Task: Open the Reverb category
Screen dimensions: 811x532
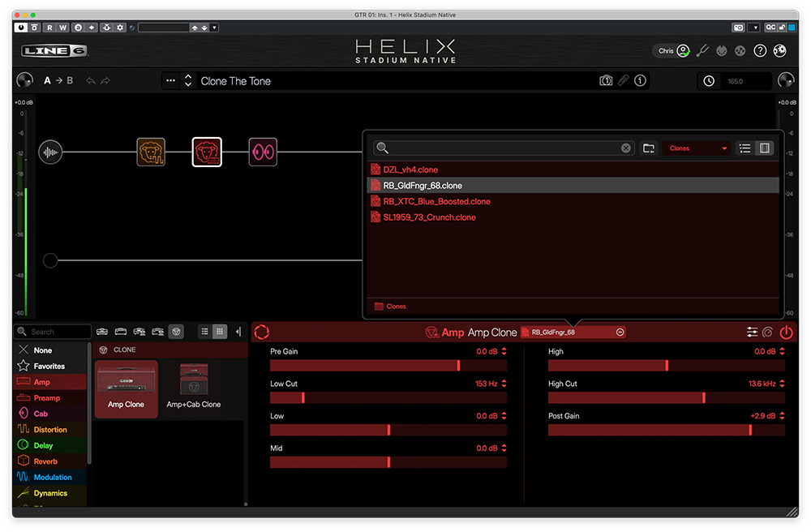Action: pos(49,461)
